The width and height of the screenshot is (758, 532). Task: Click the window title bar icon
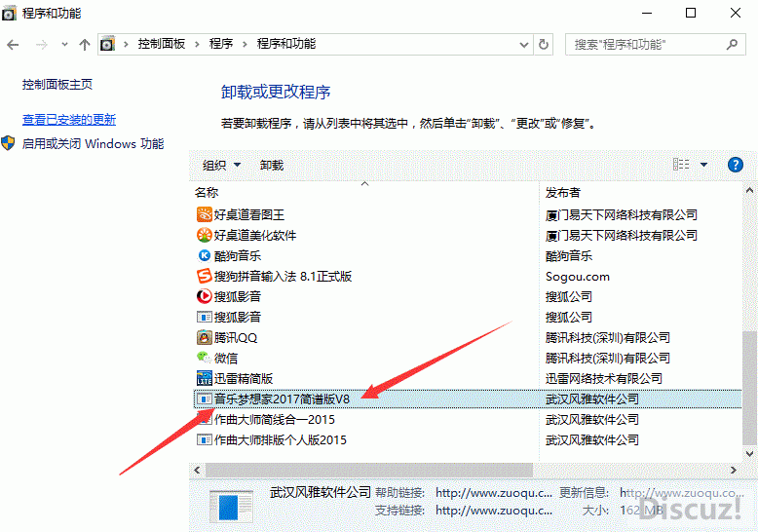coord(9,14)
